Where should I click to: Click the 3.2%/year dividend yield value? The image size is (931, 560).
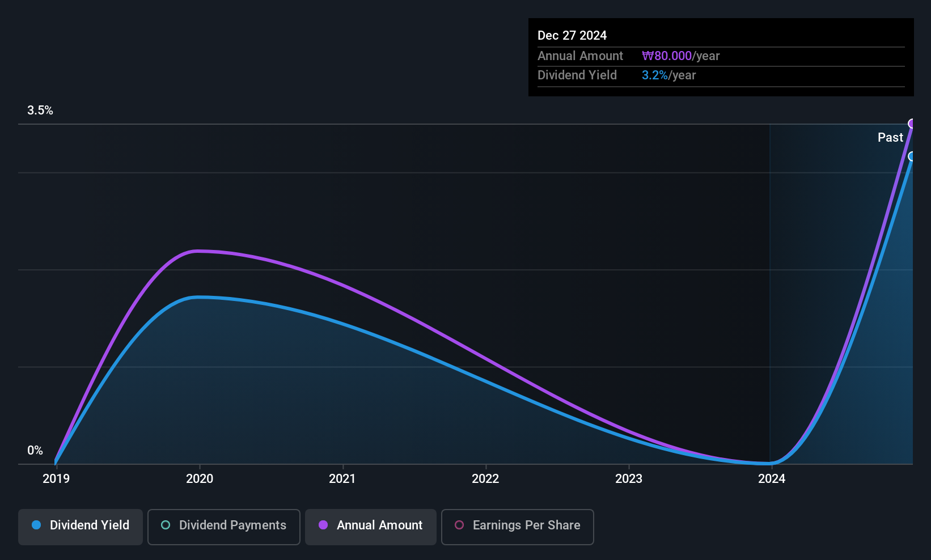click(x=668, y=75)
